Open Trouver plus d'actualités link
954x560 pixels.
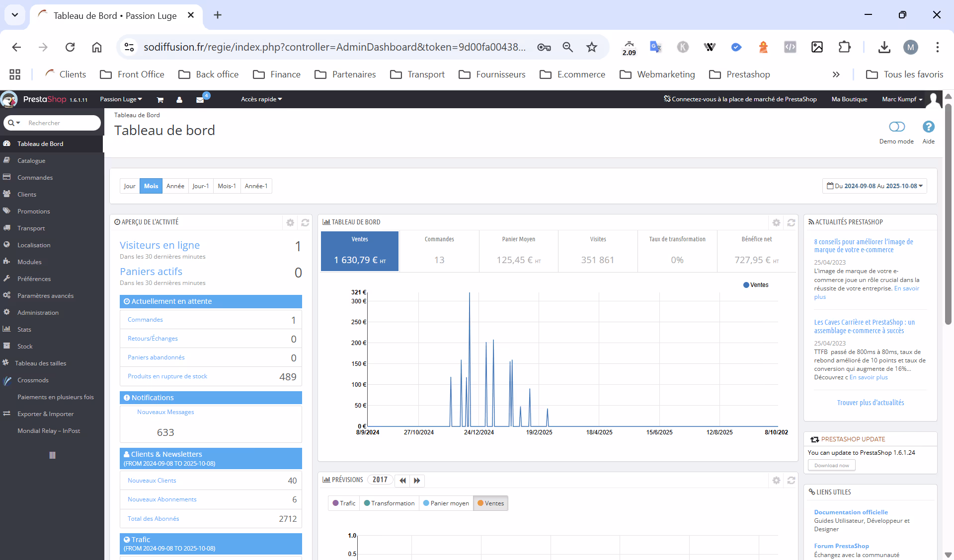(x=871, y=403)
